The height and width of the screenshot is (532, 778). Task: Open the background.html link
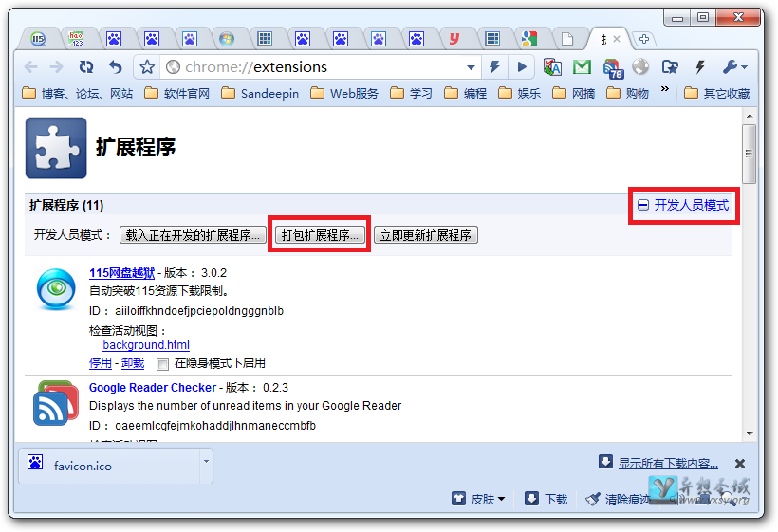click(x=146, y=345)
